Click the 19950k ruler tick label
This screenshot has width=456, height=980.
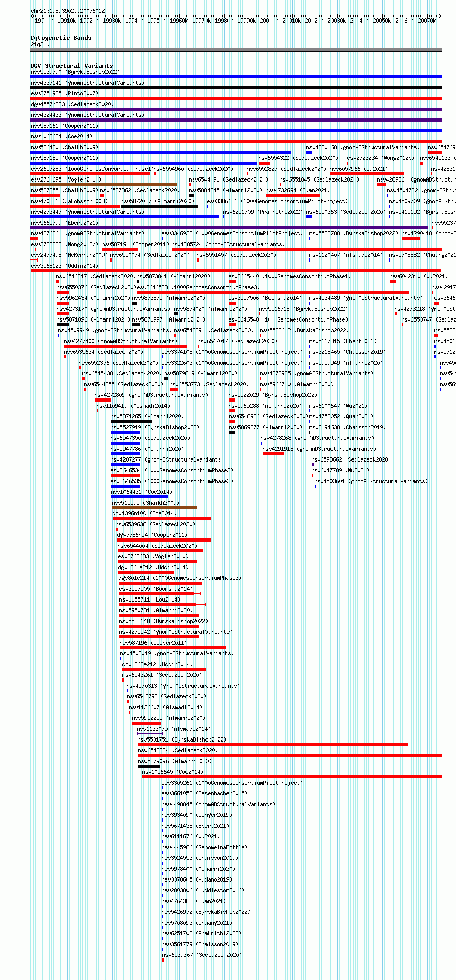156,21
